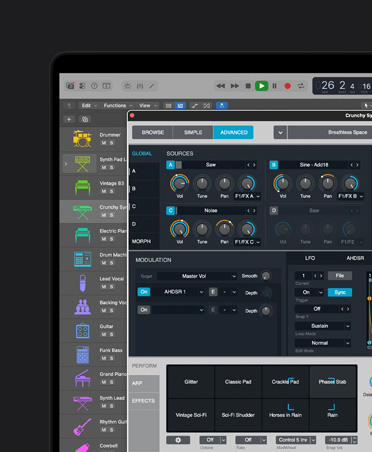Open the View menu
The width and height of the screenshot is (372, 452).
(x=148, y=105)
